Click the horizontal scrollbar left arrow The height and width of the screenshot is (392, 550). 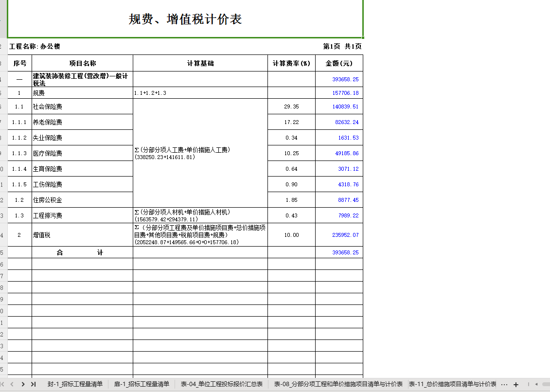[x=536, y=384]
